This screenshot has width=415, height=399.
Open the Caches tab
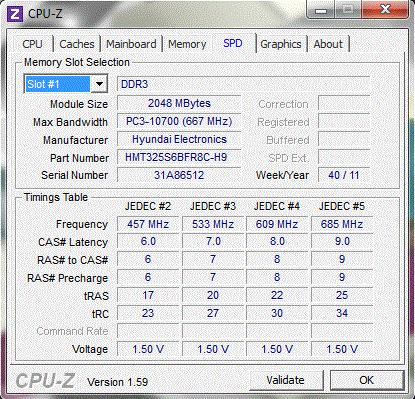click(77, 44)
